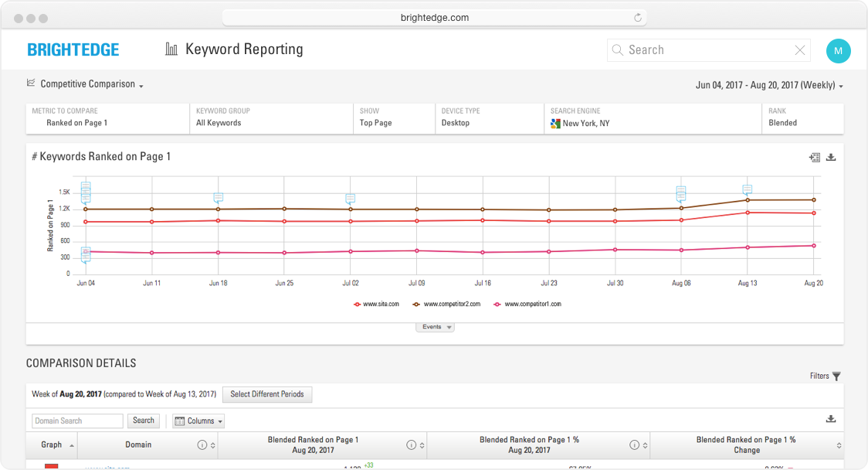The width and height of the screenshot is (868, 470).
Task: Open the Filters funnel icon
Action: coord(836,376)
